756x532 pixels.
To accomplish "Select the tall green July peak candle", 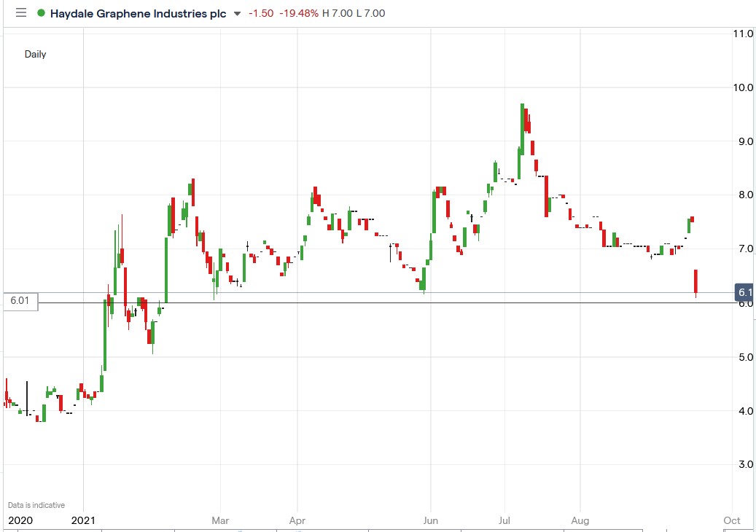I will pyautogui.click(x=522, y=129).
